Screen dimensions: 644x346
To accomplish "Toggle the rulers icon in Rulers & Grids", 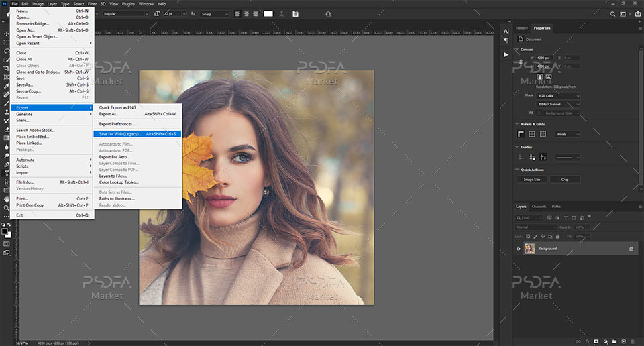I will coord(521,134).
